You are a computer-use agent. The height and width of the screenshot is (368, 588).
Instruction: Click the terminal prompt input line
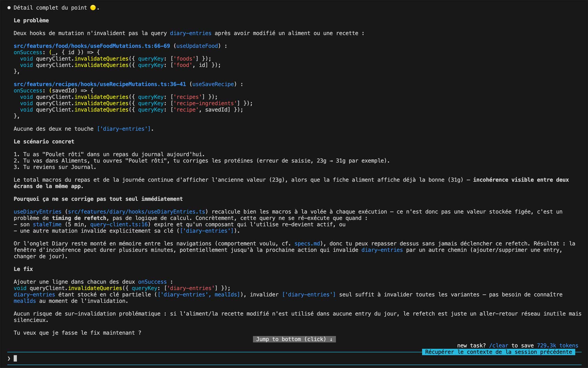coord(294,358)
